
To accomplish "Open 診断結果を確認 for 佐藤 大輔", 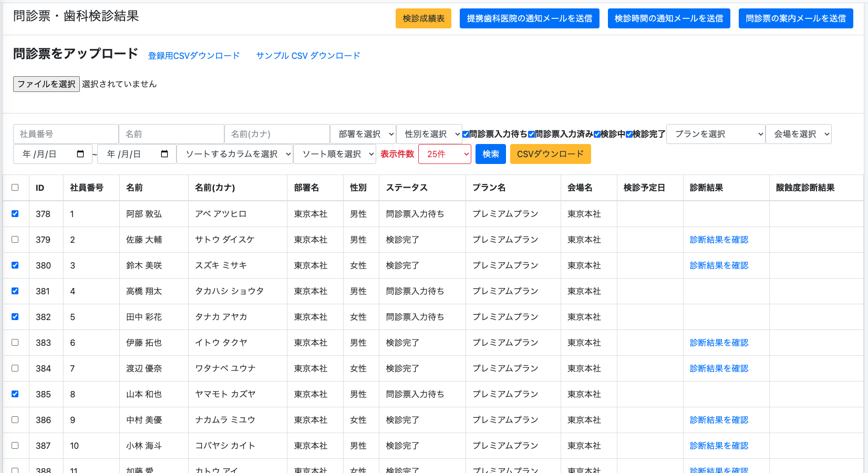I will pyautogui.click(x=719, y=240).
